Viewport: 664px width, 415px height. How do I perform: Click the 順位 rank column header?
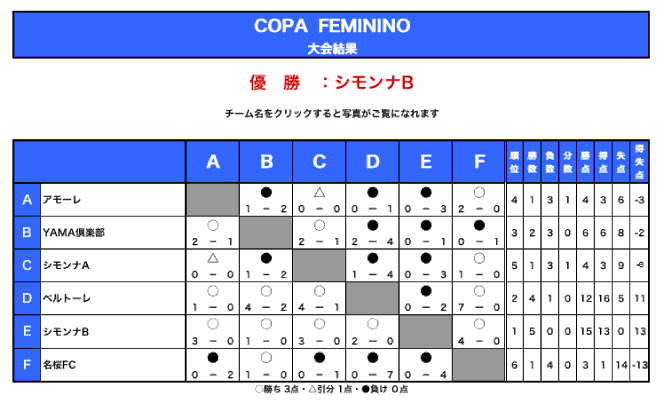click(514, 161)
